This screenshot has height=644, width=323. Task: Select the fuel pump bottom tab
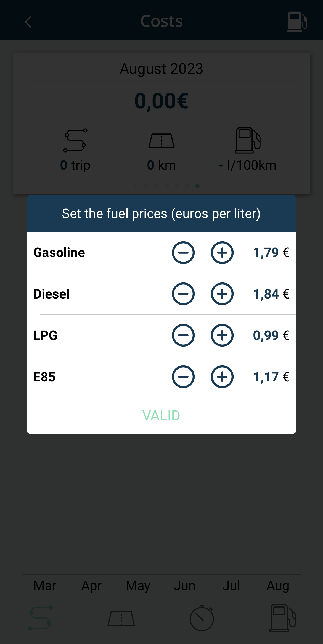[x=282, y=618]
